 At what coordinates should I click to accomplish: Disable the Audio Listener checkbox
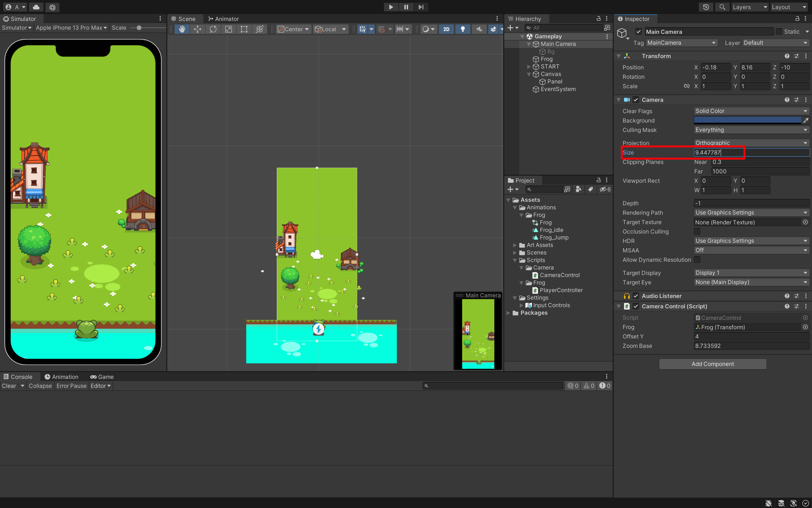pyautogui.click(x=636, y=296)
